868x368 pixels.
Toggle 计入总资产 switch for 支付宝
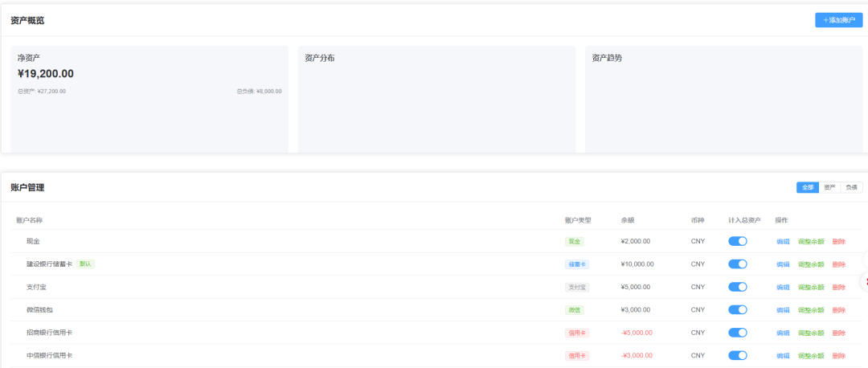pyautogui.click(x=738, y=287)
